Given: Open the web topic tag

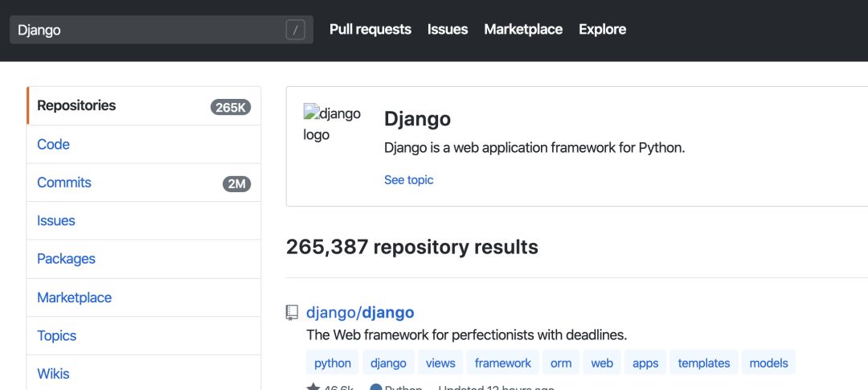Looking at the screenshot, I should pyautogui.click(x=602, y=363).
